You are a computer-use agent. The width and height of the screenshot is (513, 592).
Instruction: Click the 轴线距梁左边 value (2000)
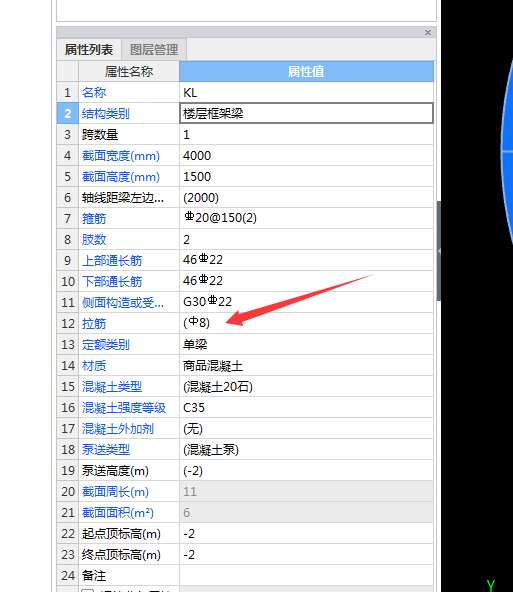click(x=306, y=197)
